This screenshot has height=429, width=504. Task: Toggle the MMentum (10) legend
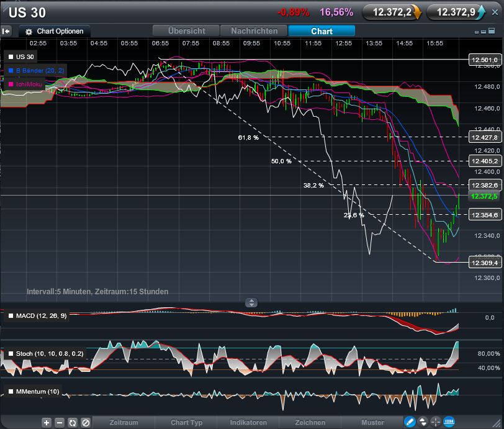[x=34, y=392]
